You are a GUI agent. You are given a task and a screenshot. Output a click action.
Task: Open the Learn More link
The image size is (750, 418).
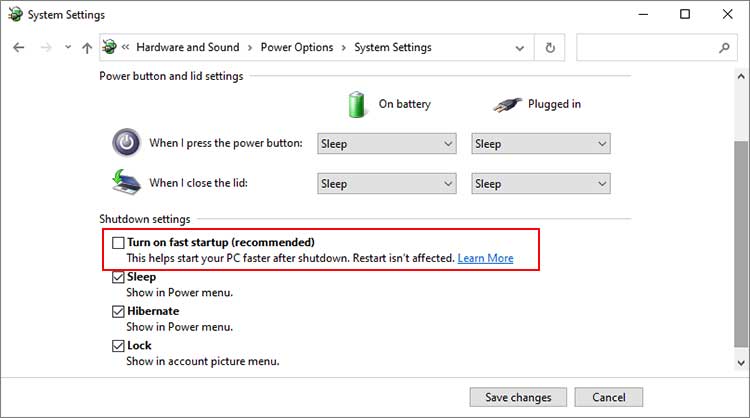click(x=485, y=258)
